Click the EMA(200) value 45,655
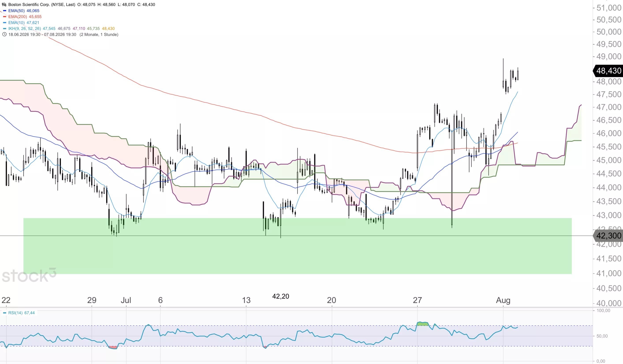The height and width of the screenshot is (364, 623). (x=35, y=17)
